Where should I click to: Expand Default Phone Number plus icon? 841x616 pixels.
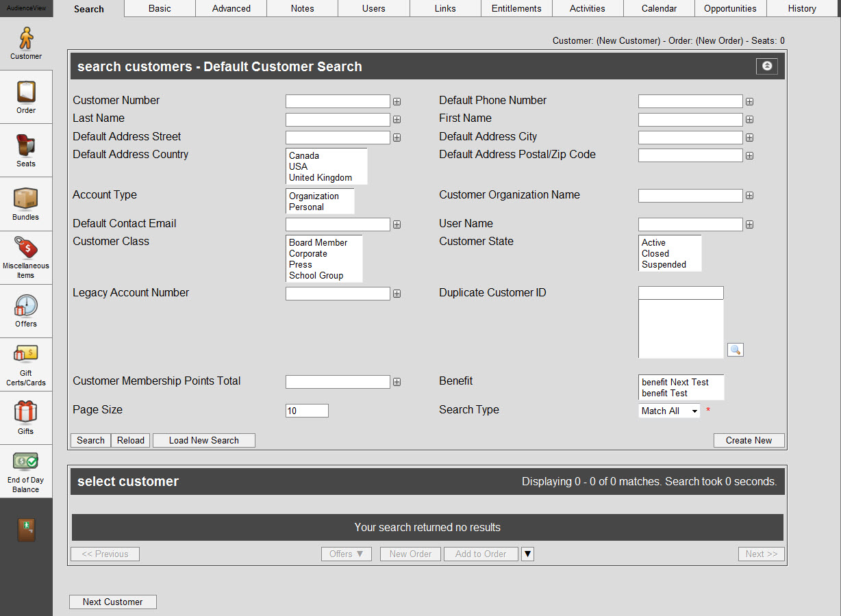point(749,102)
